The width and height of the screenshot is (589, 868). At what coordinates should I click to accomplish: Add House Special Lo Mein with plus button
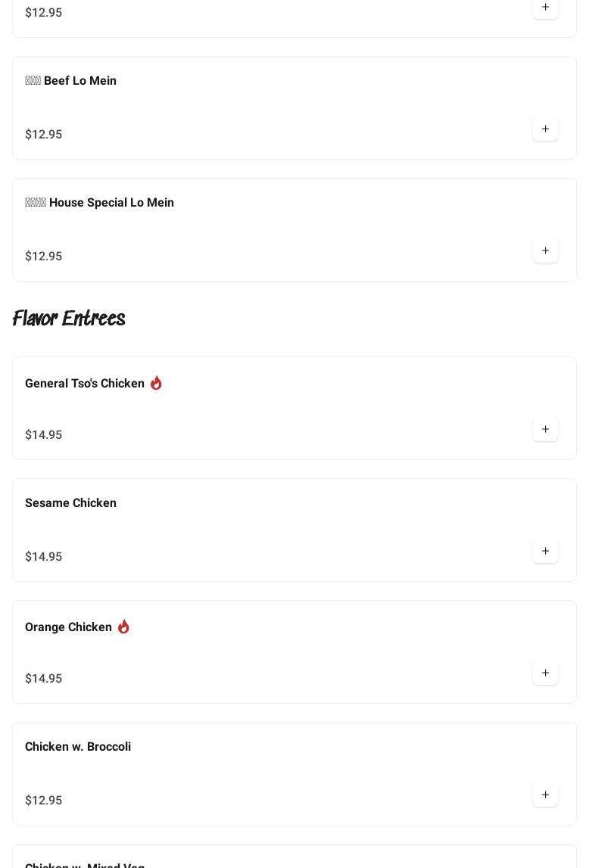click(545, 250)
